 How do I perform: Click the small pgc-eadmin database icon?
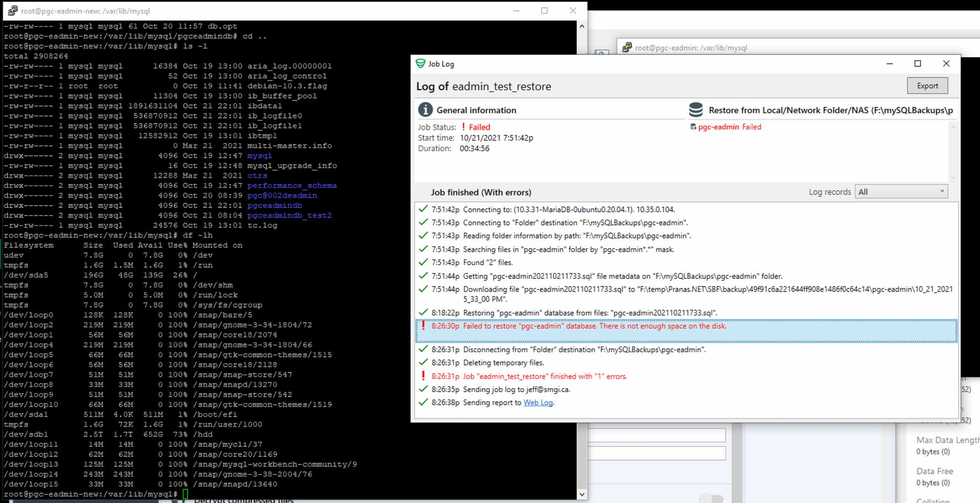click(693, 127)
